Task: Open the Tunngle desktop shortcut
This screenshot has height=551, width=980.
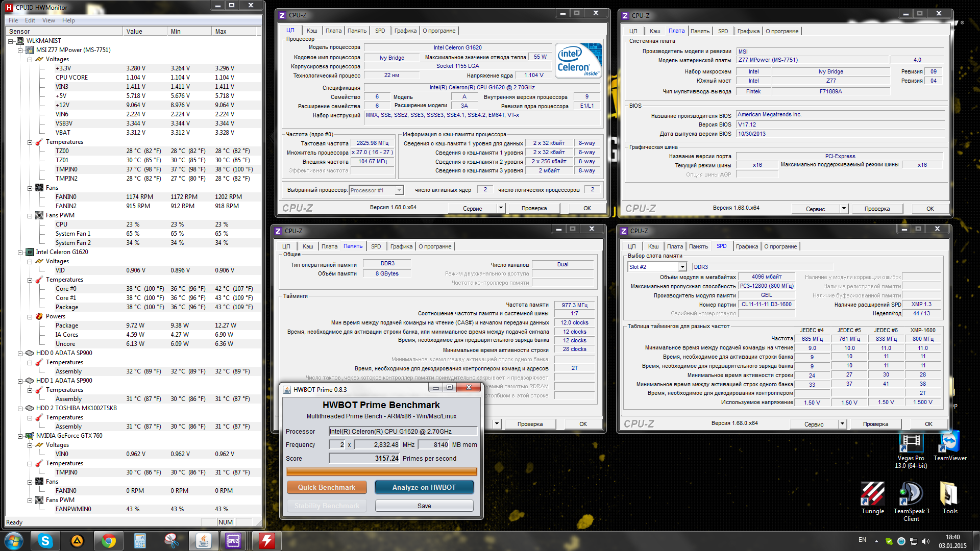Action: [873, 498]
